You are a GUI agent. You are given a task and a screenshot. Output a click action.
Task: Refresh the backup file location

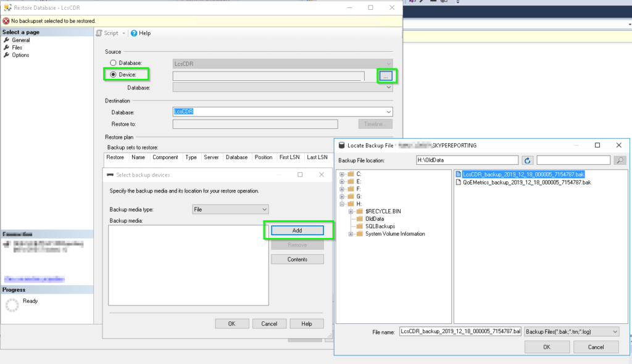(527, 160)
